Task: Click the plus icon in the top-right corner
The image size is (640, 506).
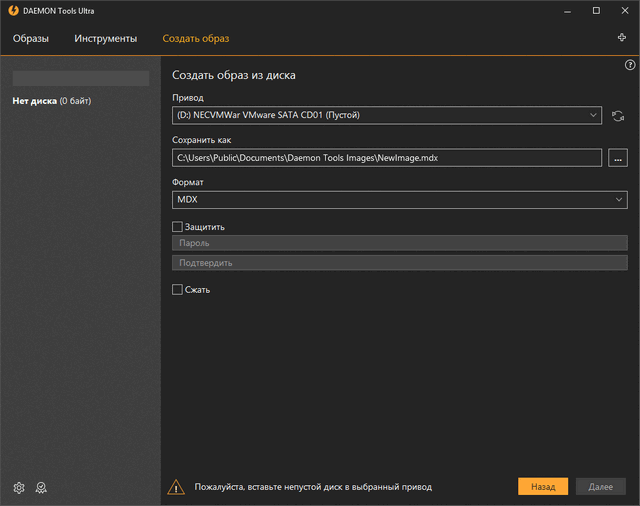Action: tap(622, 38)
